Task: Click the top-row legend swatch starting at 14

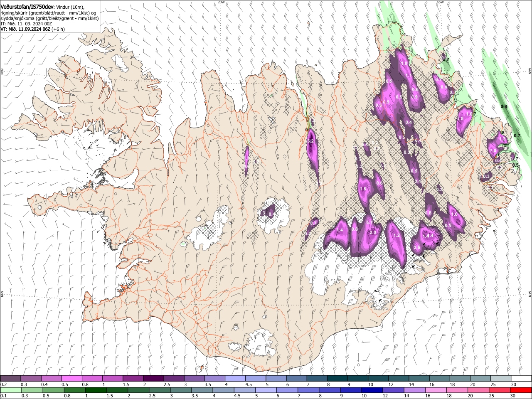Action: pos(419,379)
